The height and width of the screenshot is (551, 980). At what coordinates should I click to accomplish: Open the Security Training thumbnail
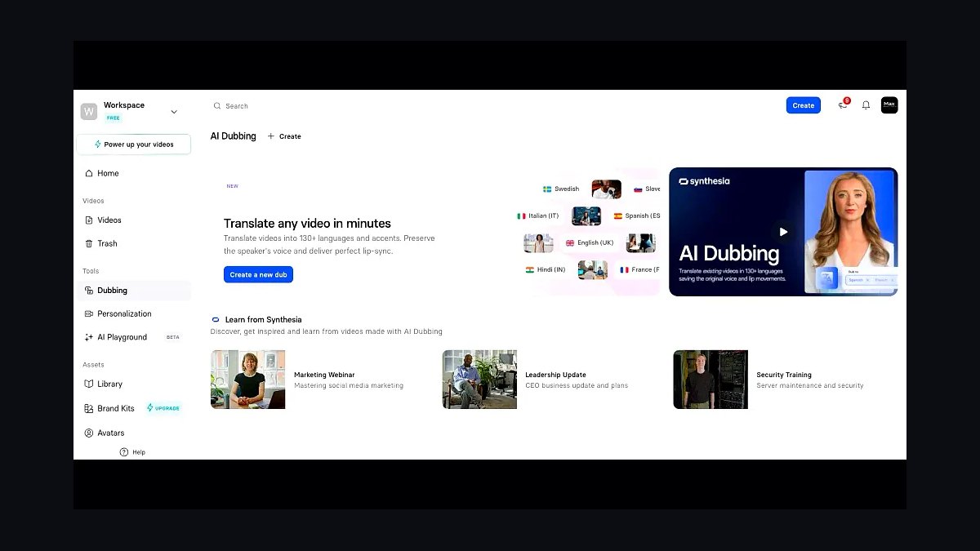pos(710,380)
